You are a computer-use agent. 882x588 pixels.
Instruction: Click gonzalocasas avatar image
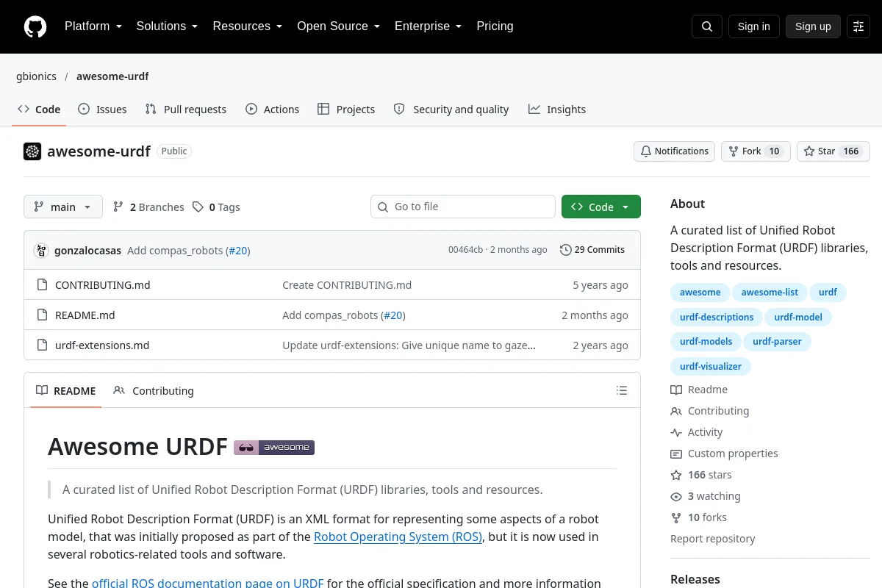coord(41,250)
